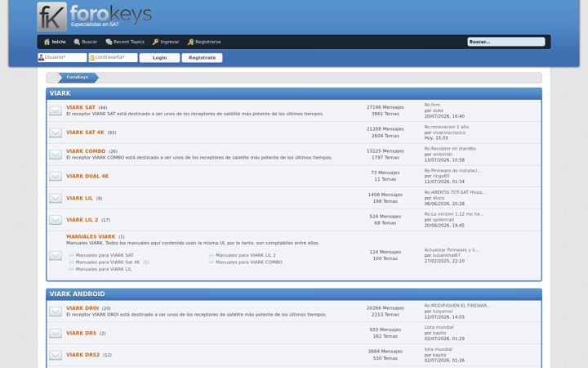
Task: Click into the contraseña password field
Action: pyautogui.click(x=113, y=57)
